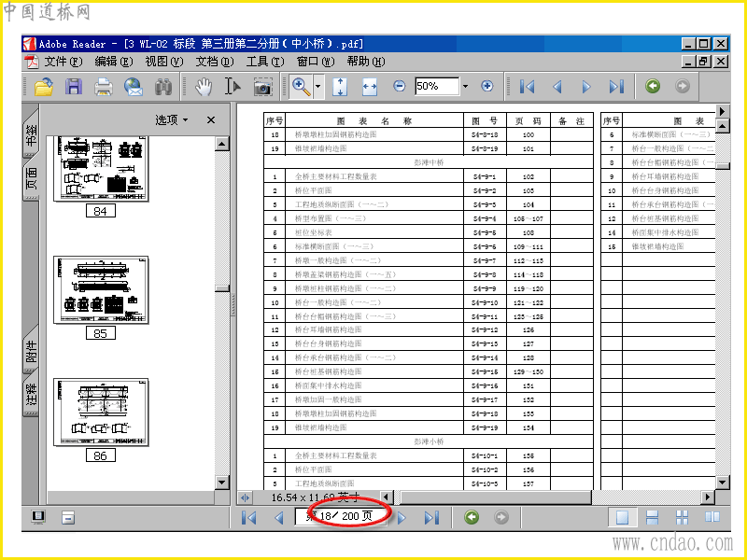Click the Fit Width icon
This screenshot has height=560, width=747.
tap(370, 87)
